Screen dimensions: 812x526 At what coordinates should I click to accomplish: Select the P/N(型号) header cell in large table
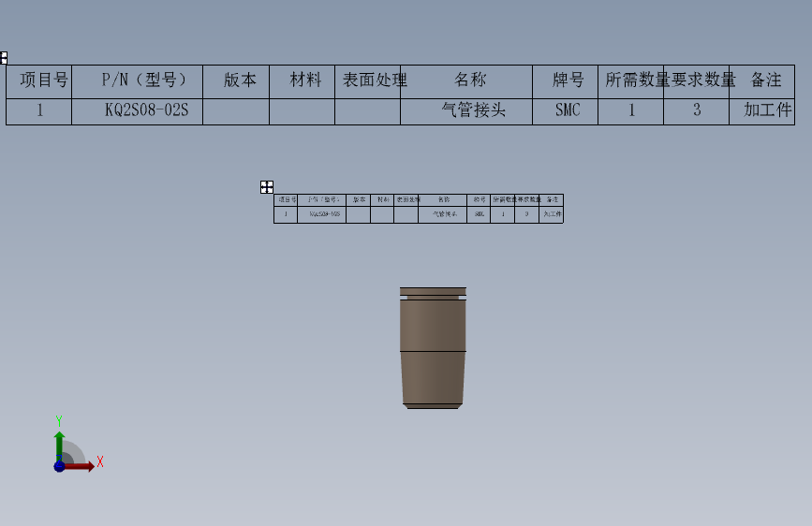138,81
